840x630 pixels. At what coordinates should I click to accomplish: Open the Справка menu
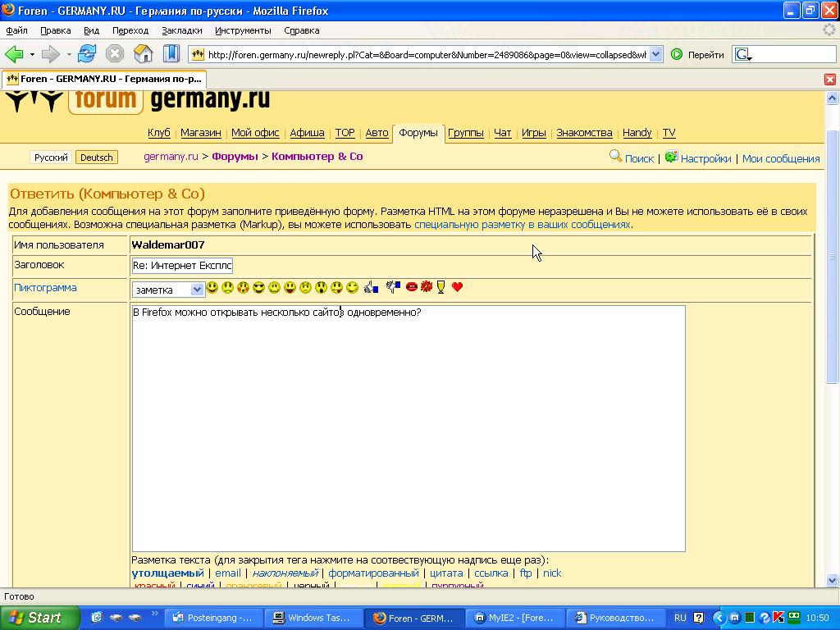(x=302, y=30)
